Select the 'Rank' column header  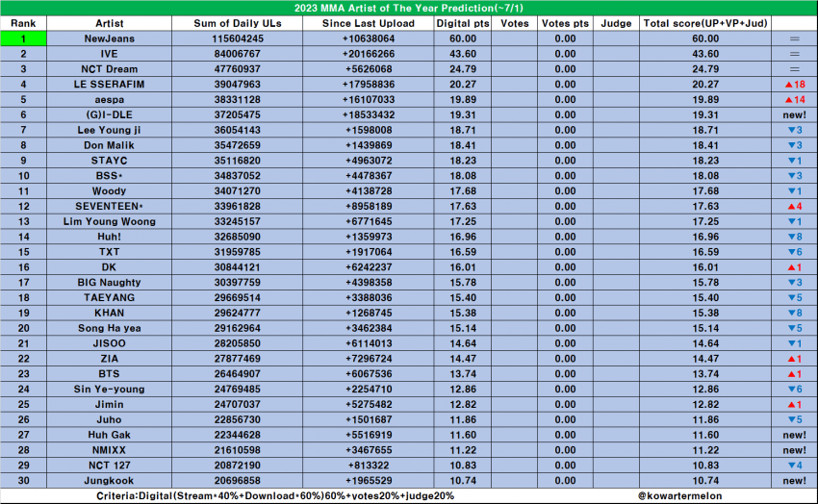tap(23, 23)
